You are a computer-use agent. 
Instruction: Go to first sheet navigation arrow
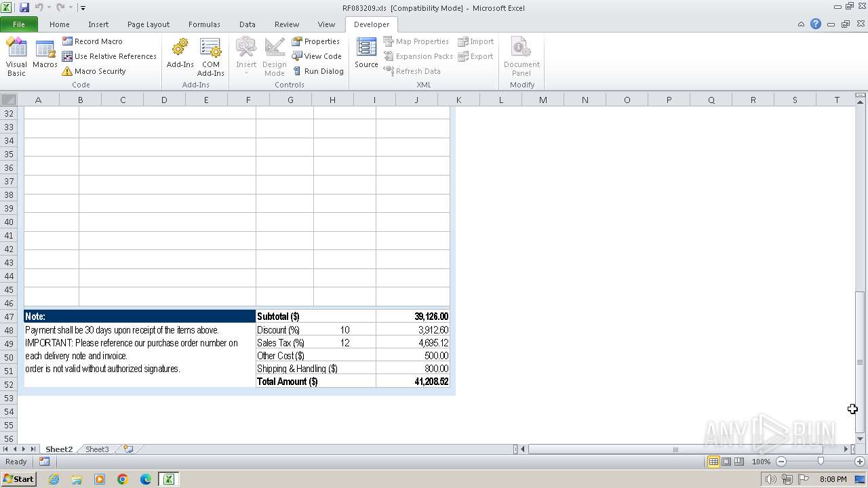[x=6, y=449]
